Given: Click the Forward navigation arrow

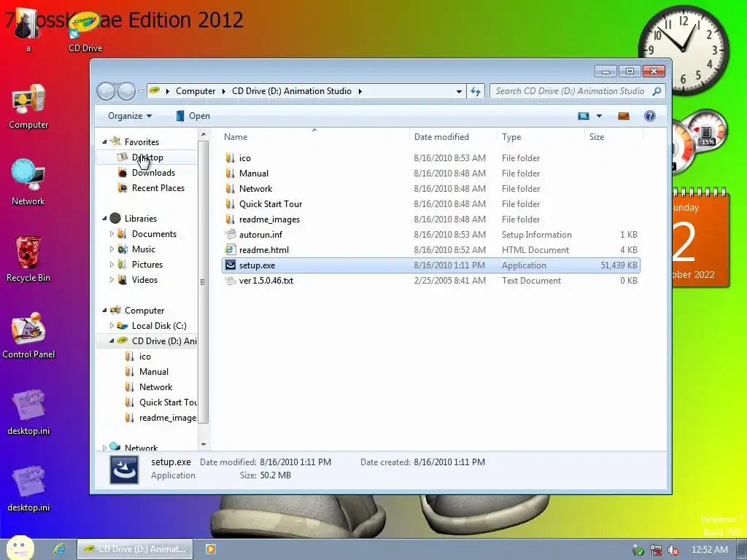Looking at the screenshot, I should [126, 91].
